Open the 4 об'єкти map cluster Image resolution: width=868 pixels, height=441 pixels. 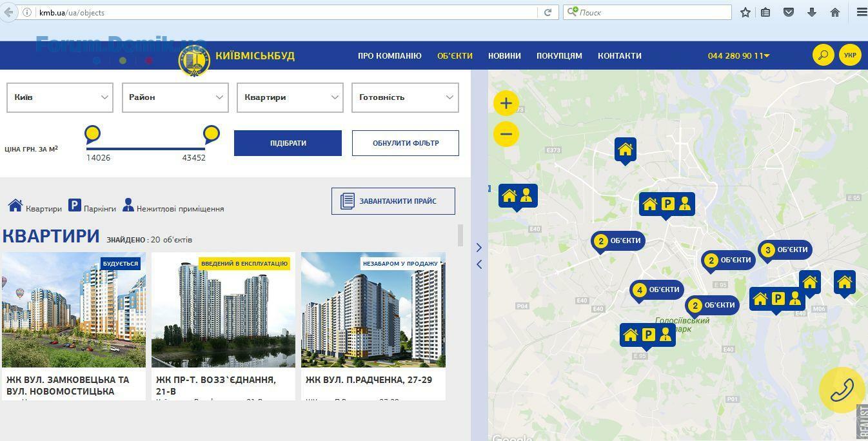(656, 290)
